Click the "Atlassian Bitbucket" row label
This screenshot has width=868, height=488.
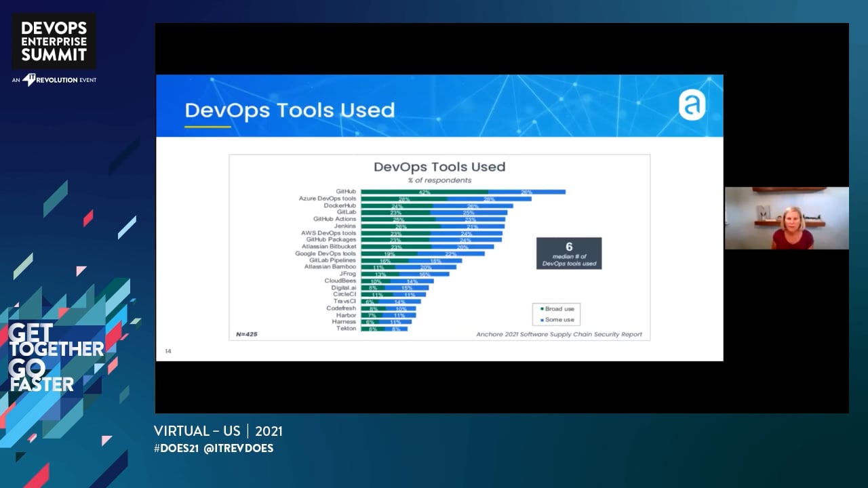329,247
